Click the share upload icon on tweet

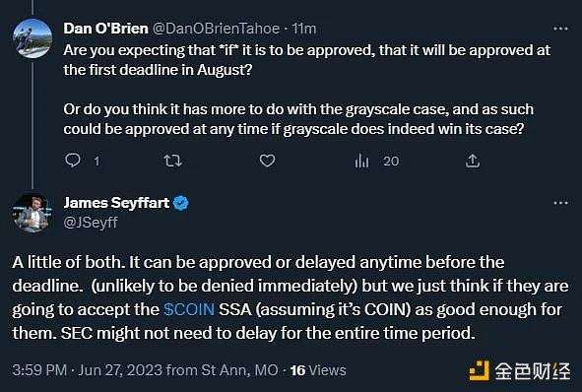tap(473, 161)
